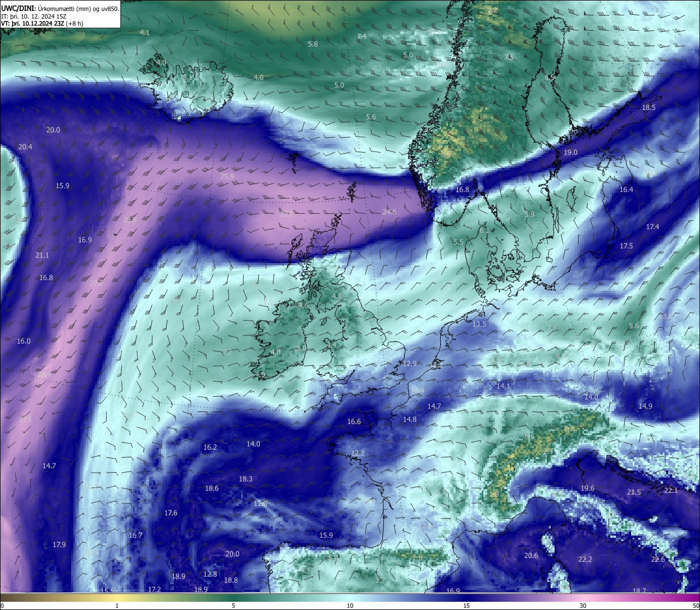This screenshot has width=700, height=610.
Task: Click the 18.5 value label
Action: (649, 107)
